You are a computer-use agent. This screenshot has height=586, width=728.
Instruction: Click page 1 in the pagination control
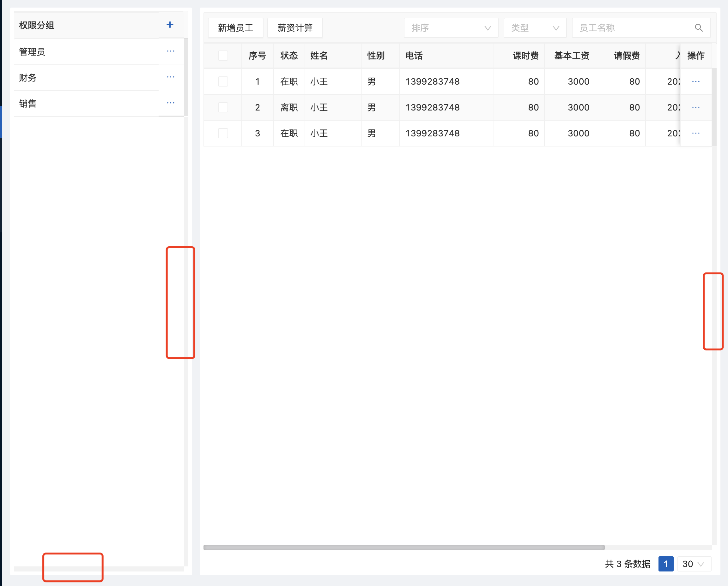coord(665,564)
